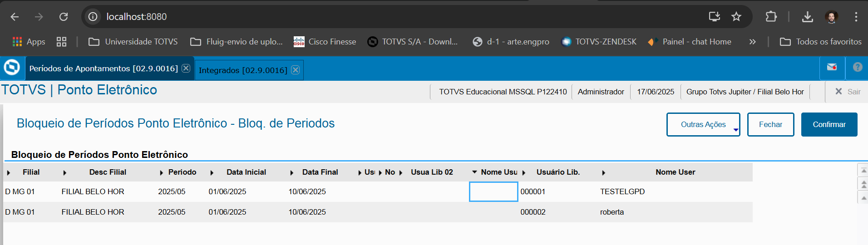Click the TOTVS logo icon

(x=12, y=68)
